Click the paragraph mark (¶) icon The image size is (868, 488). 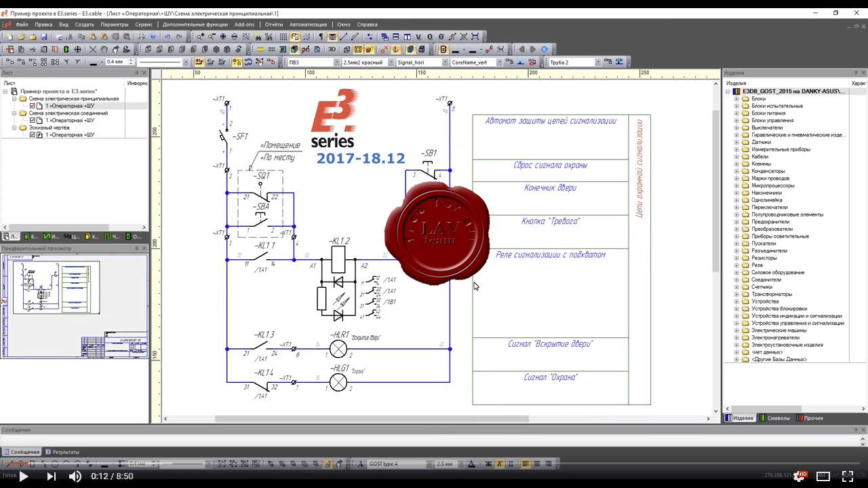[x=321, y=37]
